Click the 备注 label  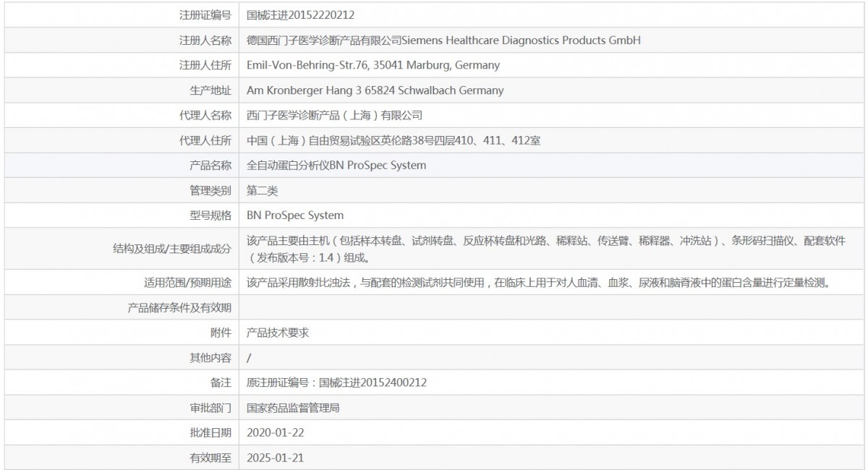tap(221, 383)
